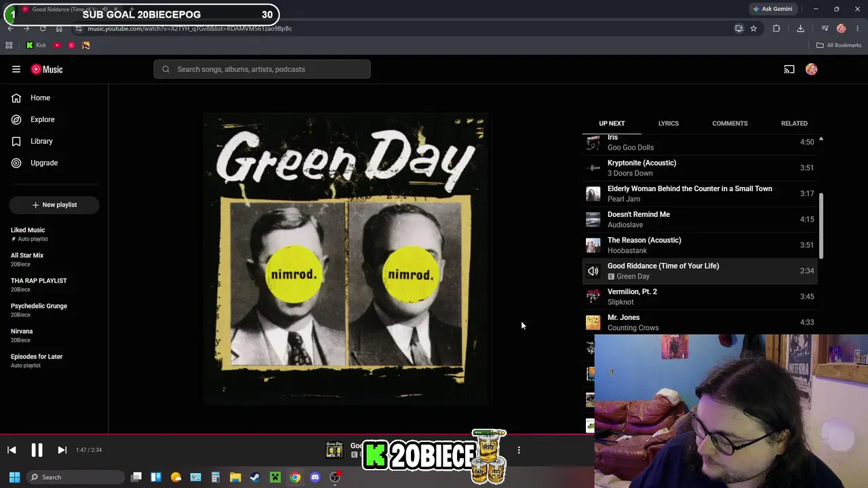Bookmark this page with the star icon
Screen dimensions: 868x488
pos(753,28)
